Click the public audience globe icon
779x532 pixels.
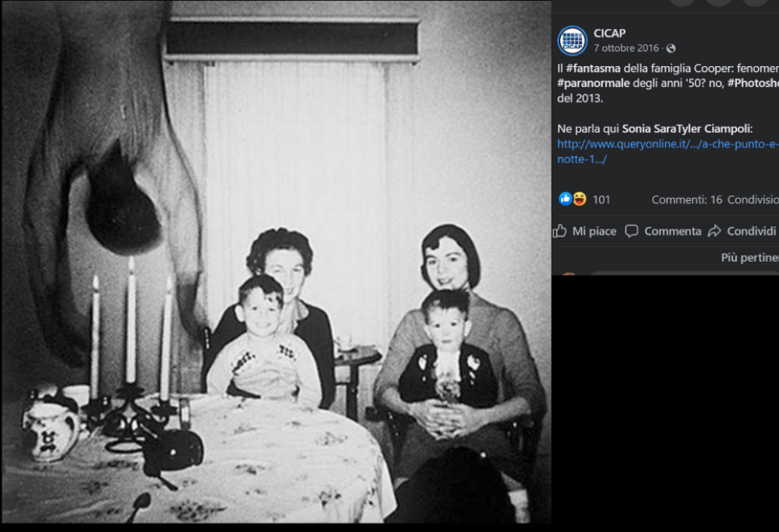tap(671, 48)
